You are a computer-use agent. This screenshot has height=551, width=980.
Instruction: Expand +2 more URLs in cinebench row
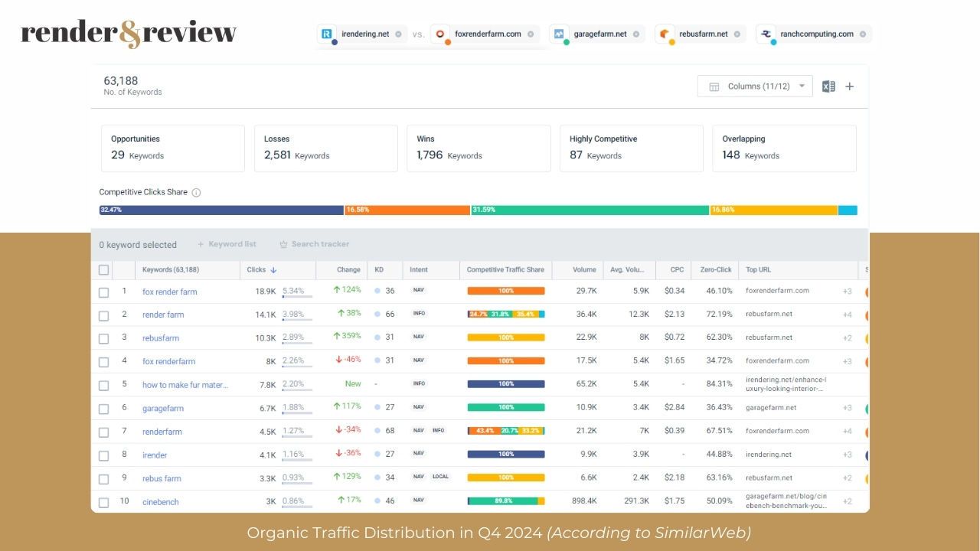(848, 502)
